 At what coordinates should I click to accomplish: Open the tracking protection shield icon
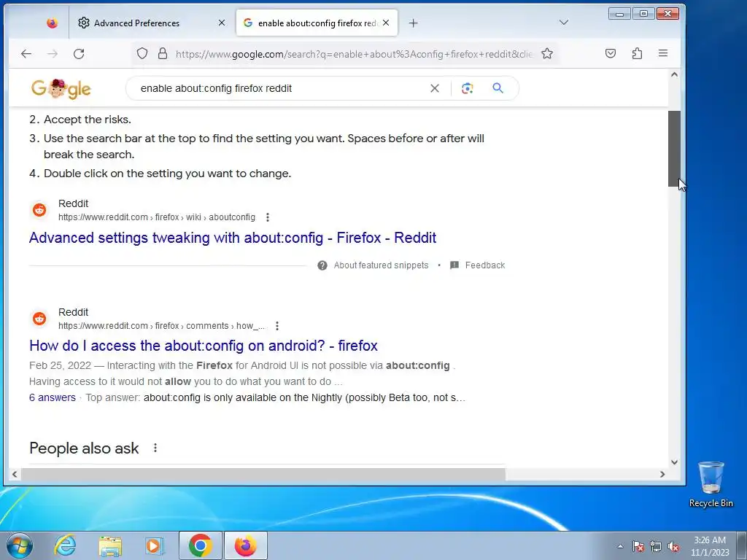pyautogui.click(x=142, y=53)
